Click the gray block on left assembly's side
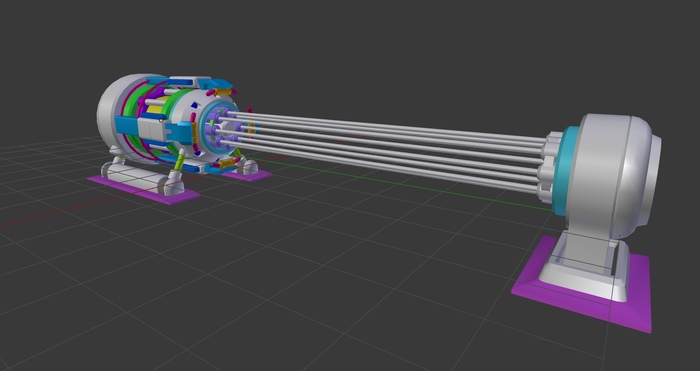700x371 pixels. click(x=152, y=129)
